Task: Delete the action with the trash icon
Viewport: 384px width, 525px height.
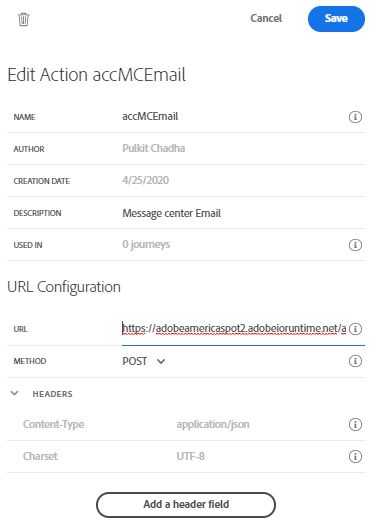Action: pyautogui.click(x=23, y=19)
